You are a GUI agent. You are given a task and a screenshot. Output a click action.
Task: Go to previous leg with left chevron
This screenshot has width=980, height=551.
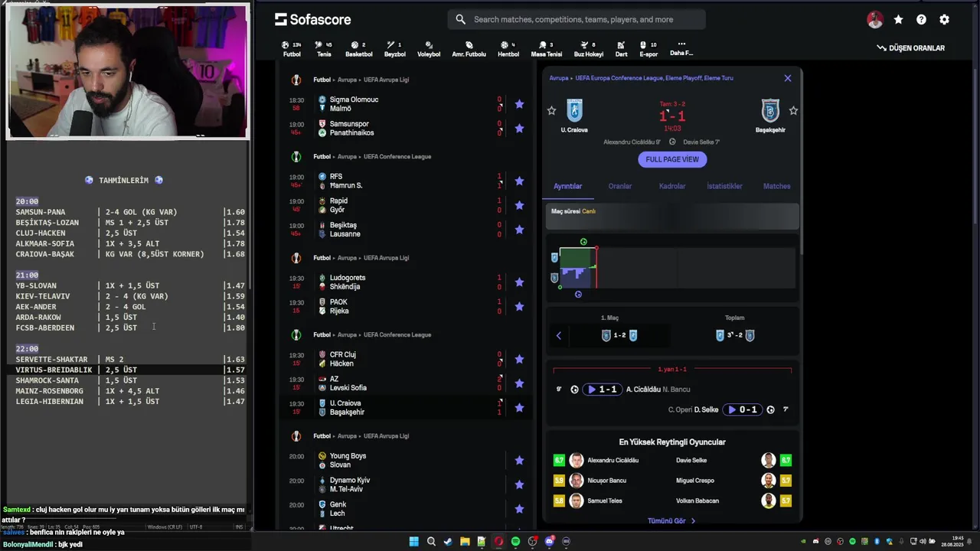pyautogui.click(x=558, y=335)
